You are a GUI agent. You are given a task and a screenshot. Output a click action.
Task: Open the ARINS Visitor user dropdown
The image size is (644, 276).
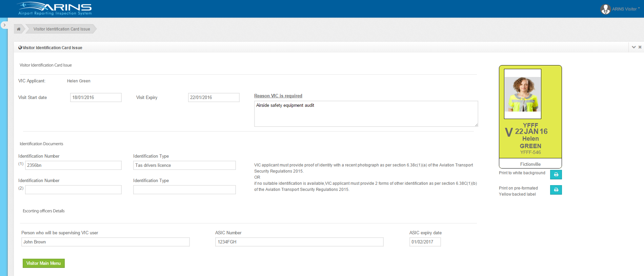tap(625, 9)
